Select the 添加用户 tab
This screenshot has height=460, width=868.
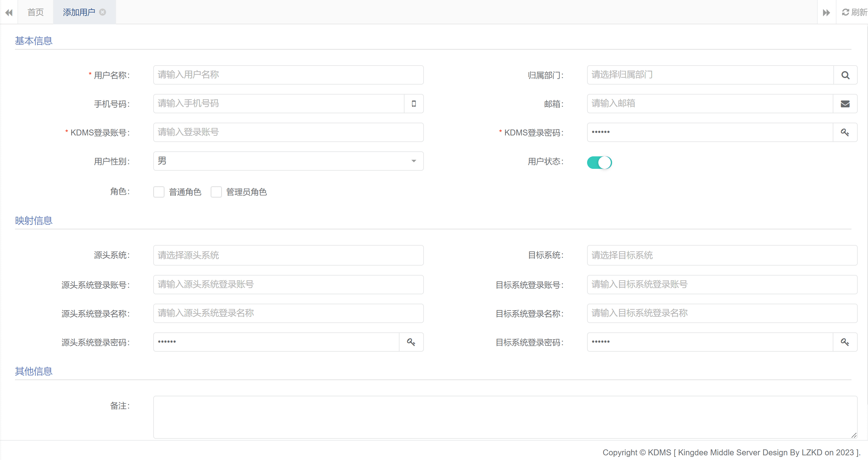point(79,12)
